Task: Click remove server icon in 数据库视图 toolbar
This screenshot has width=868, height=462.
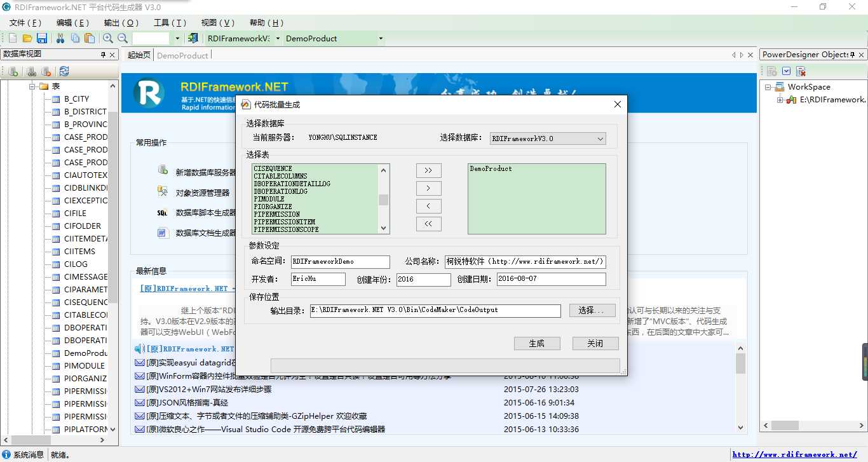Action: [x=47, y=71]
